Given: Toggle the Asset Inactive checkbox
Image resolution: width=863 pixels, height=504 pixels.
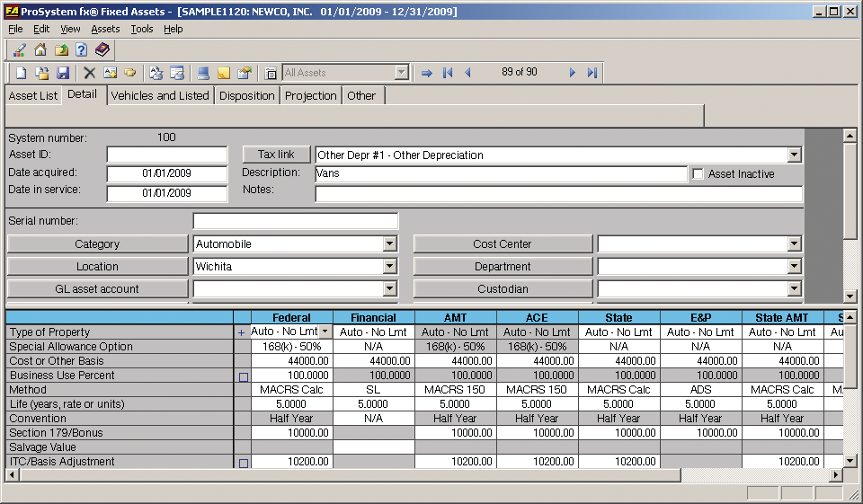Looking at the screenshot, I should 698,174.
